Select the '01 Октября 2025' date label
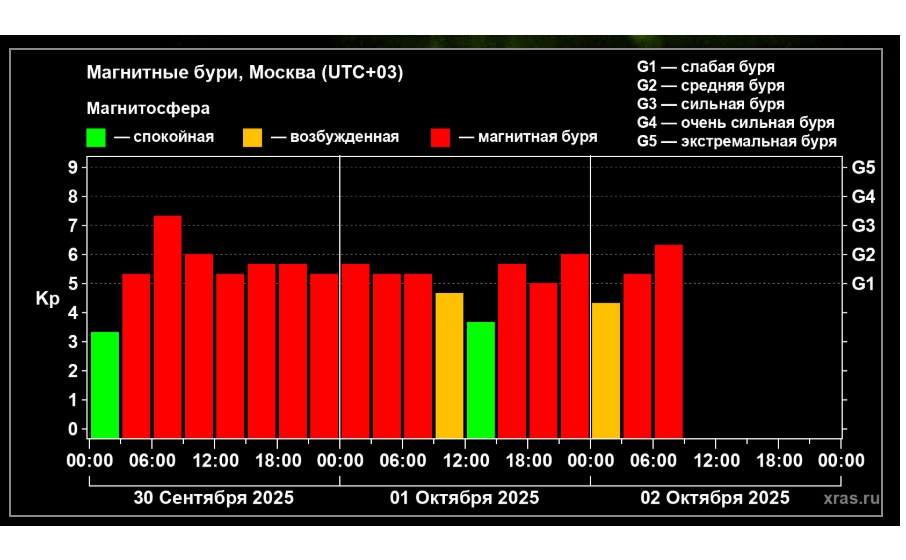The height and width of the screenshot is (560, 906). point(464,498)
